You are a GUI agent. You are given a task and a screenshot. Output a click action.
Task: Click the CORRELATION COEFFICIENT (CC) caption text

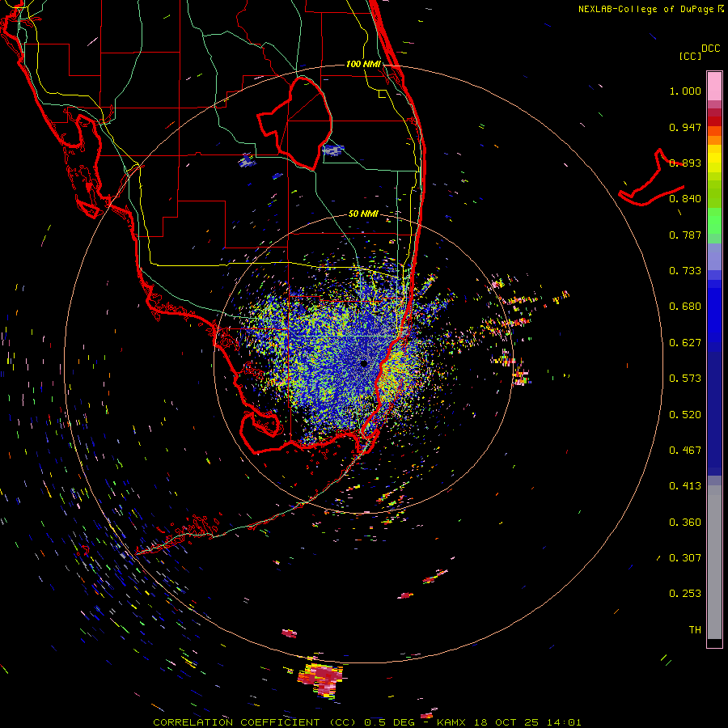click(x=255, y=722)
